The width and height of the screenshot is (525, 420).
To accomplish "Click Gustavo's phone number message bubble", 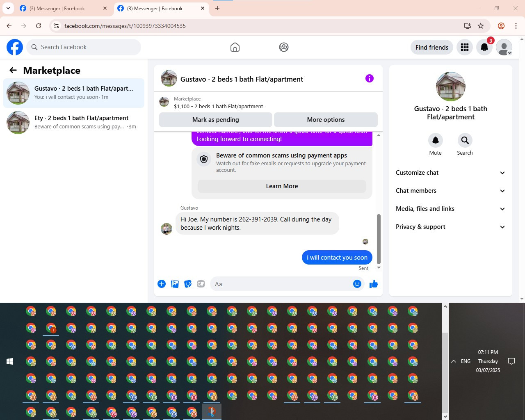I will click(257, 223).
